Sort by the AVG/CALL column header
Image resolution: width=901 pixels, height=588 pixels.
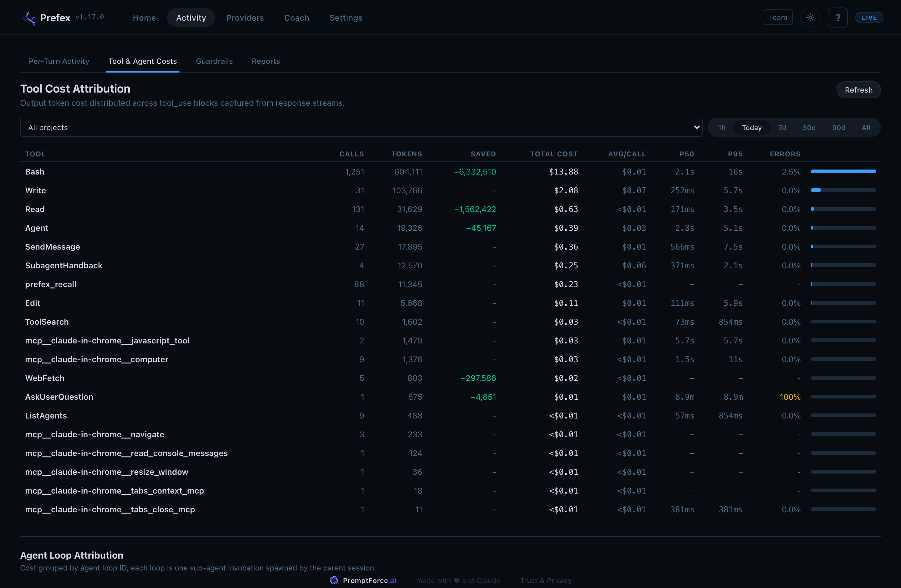[627, 154]
